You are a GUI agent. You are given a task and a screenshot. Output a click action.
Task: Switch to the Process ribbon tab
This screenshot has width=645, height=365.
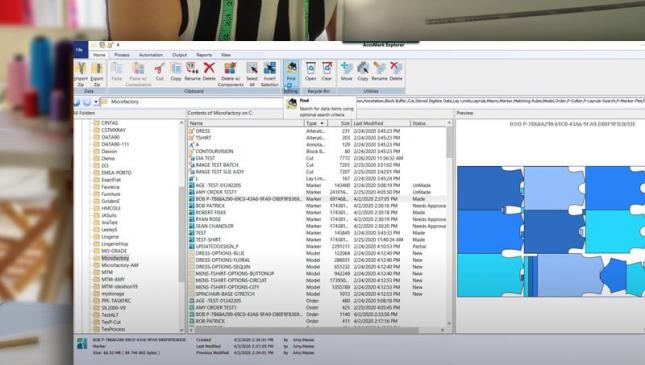click(x=122, y=55)
